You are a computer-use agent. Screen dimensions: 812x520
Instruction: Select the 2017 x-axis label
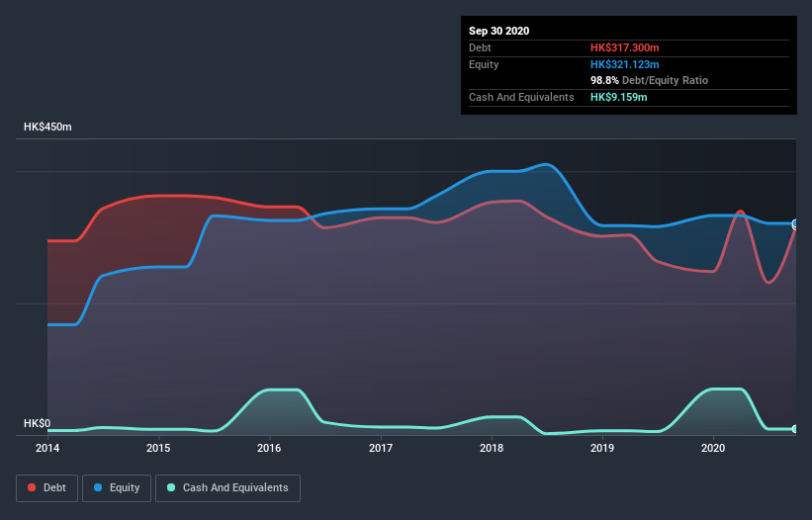(x=381, y=448)
